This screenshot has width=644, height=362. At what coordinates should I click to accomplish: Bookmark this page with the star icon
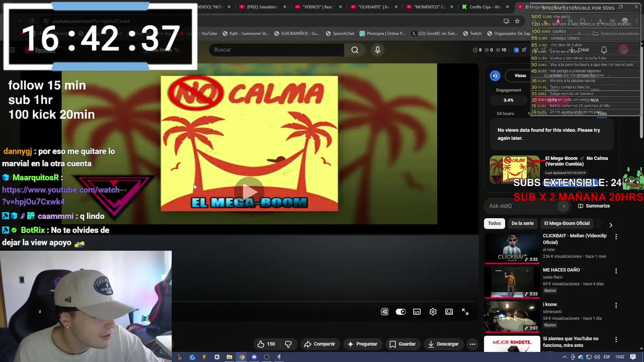click(517, 21)
